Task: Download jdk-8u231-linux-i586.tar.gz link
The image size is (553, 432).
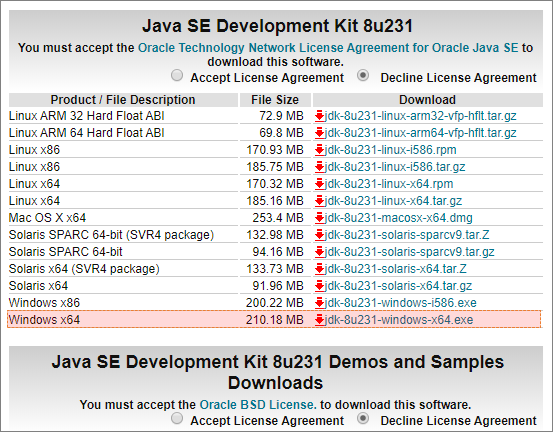Action: coord(395,166)
